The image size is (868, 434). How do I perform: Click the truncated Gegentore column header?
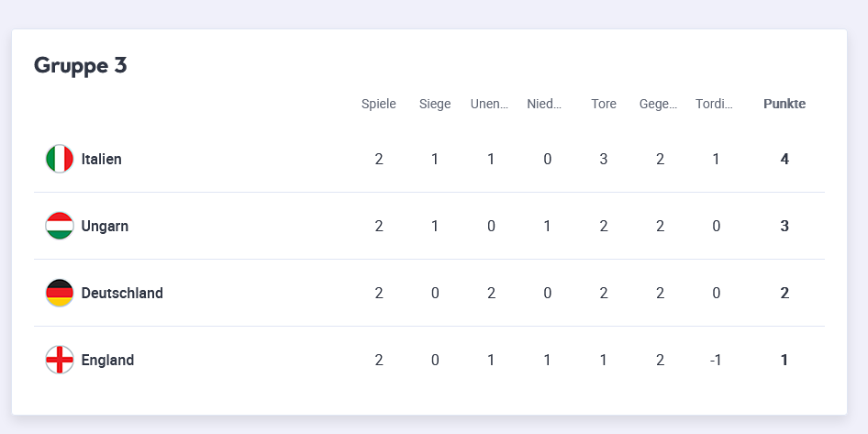point(659,104)
